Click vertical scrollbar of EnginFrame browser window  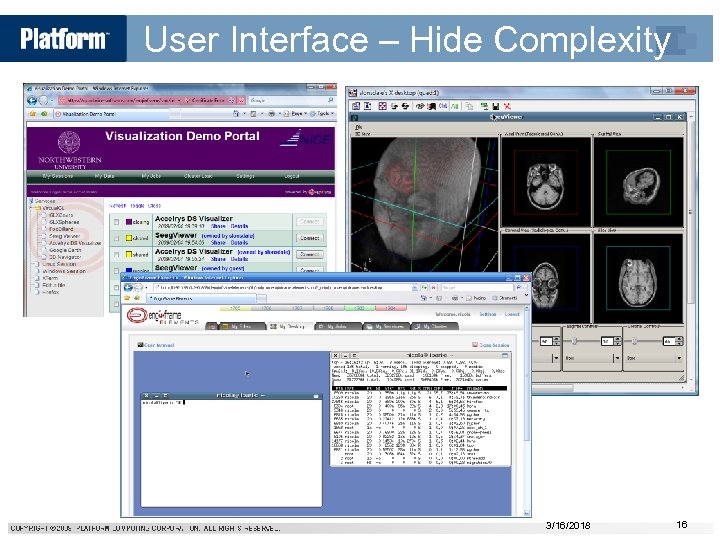pos(527,372)
